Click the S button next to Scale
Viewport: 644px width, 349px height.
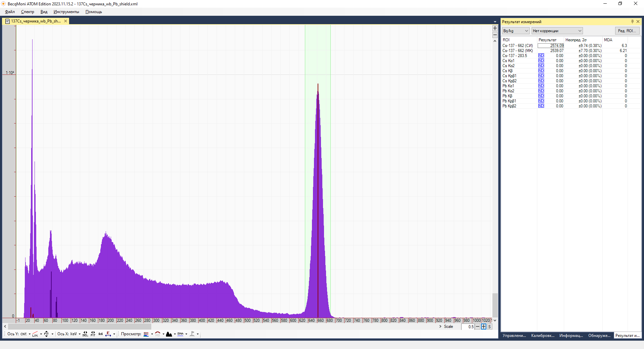coord(489,327)
